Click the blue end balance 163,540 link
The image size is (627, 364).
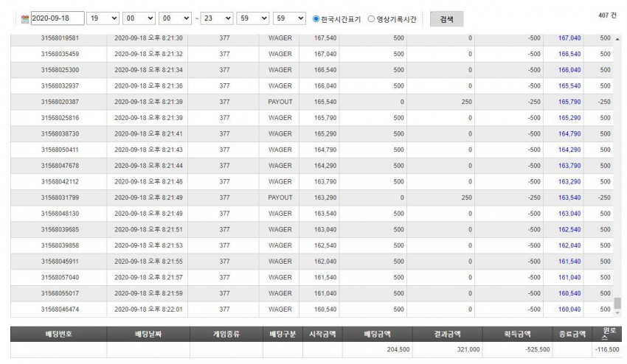click(569, 197)
